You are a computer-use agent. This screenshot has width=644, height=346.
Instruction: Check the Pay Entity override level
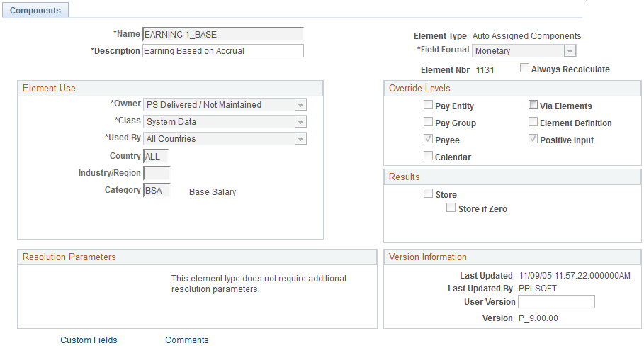point(428,105)
